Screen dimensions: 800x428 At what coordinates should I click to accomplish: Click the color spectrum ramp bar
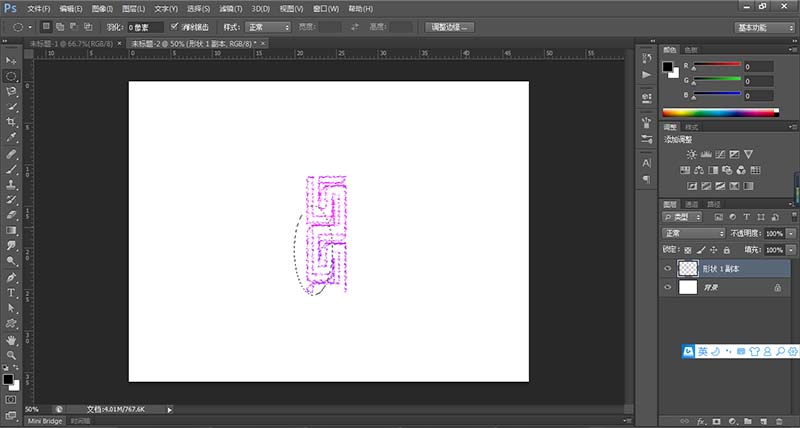point(720,113)
